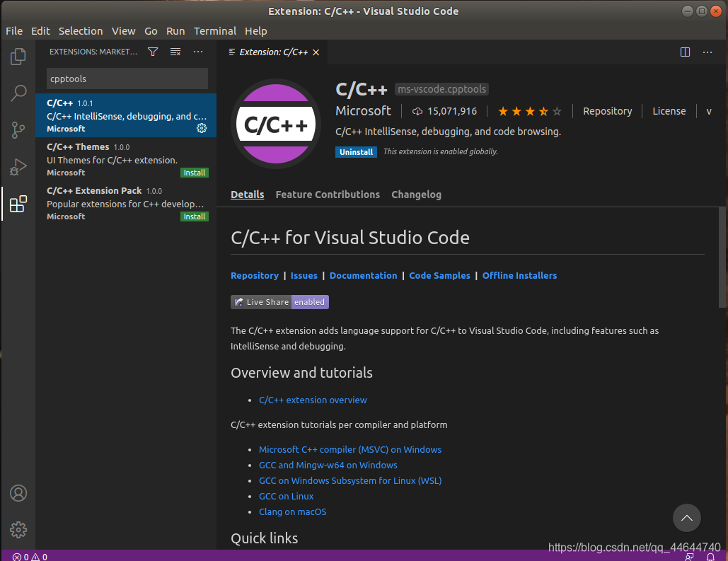This screenshot has width=728, height=561.
Task: Open the Extensions view icon
Action: click(x=18, y=204)
